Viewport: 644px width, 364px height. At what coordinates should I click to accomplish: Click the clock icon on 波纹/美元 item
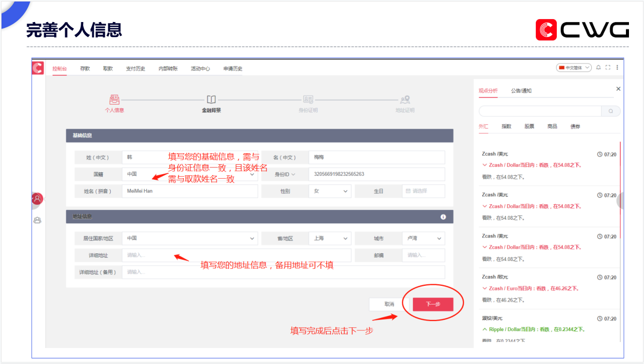[600, 318]
